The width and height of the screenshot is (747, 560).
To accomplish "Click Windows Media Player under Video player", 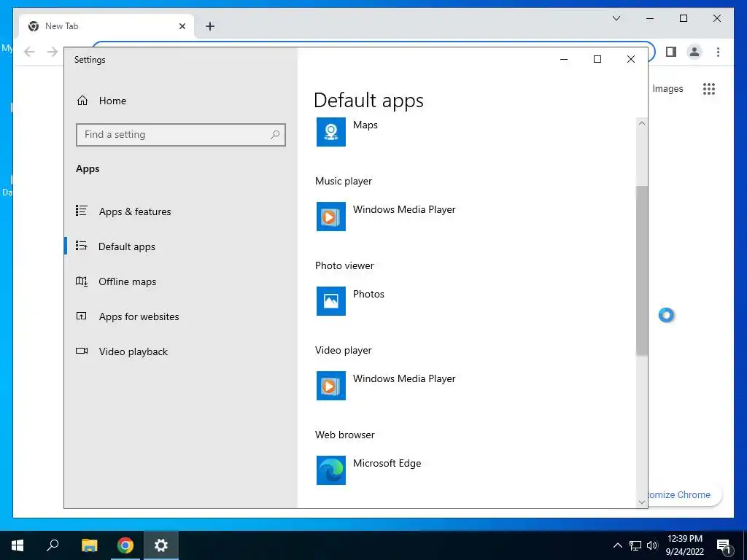I will click(x=404, y=378).
